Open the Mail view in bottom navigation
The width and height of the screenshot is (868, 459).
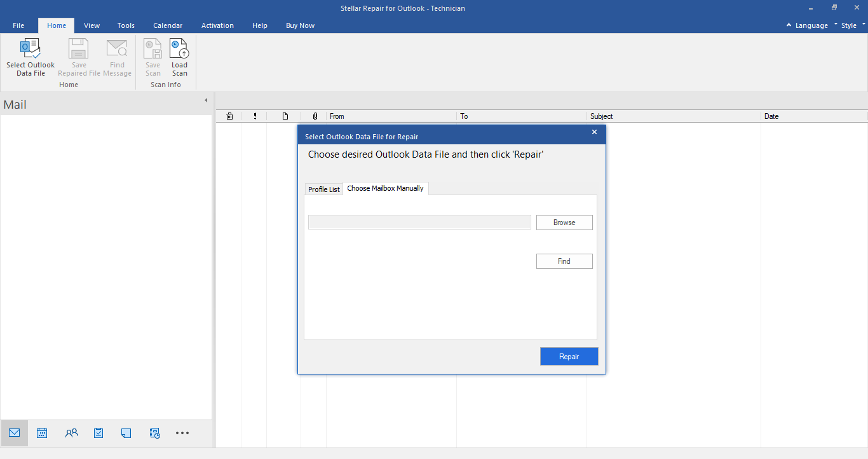pyautogui.click(x=14, y=433)
